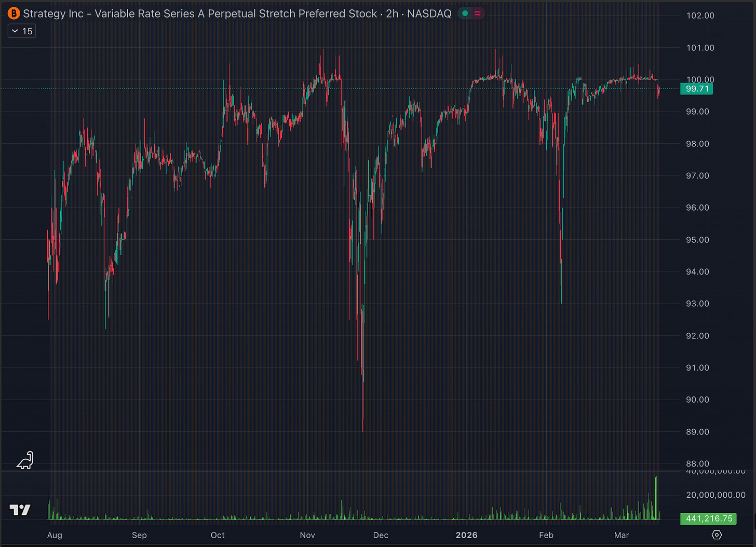Click the Oct time axis label
Image resolution: width=756 pixels, height=547 pixels.
tap(218, 535)
